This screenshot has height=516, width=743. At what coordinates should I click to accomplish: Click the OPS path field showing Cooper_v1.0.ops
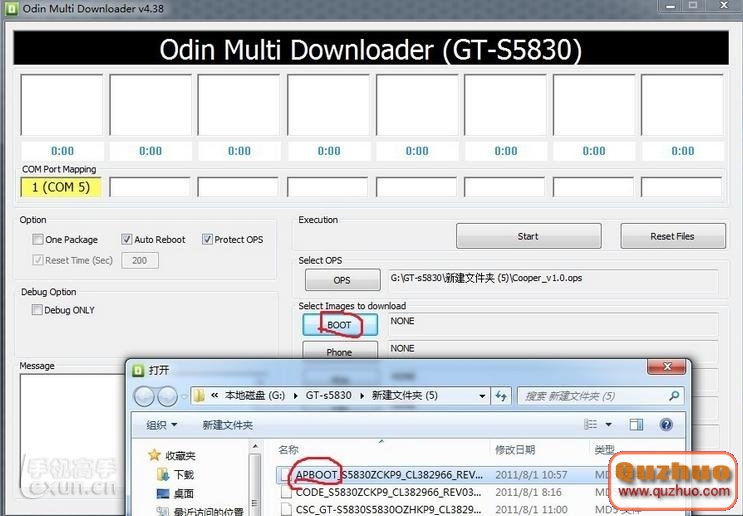click(553, 281)
